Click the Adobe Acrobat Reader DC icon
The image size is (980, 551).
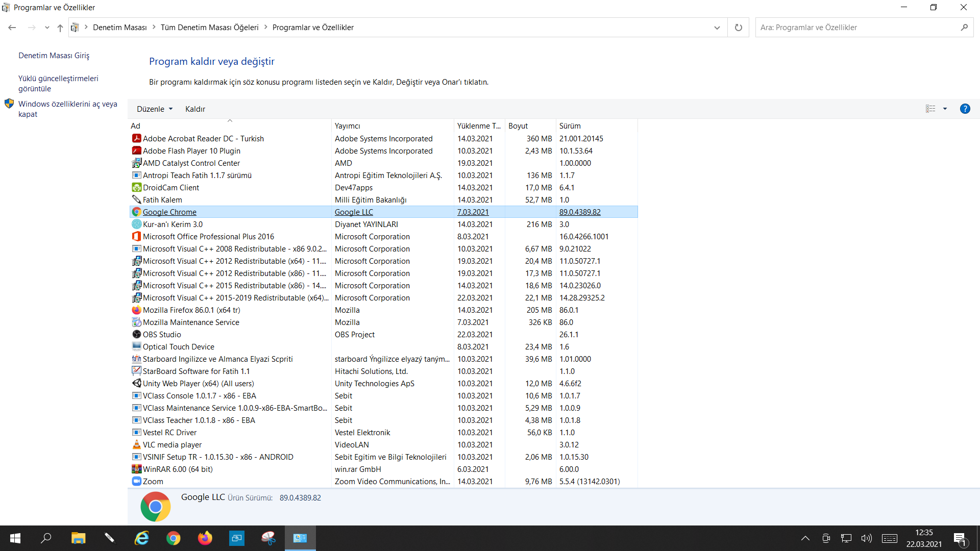pyautogui.click(x=136, y=138)
